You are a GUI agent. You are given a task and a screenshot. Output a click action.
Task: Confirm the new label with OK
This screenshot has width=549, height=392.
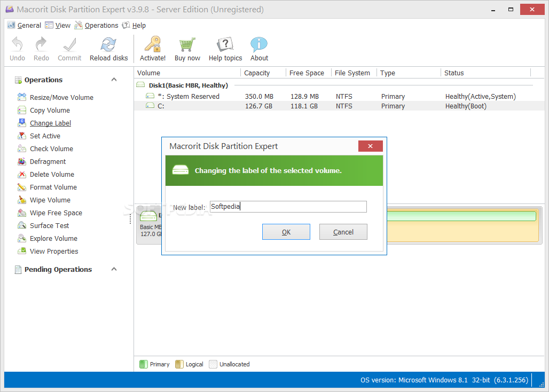(286, 232)
